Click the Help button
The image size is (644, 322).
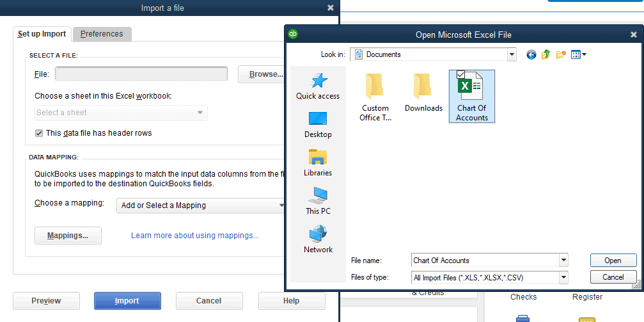coord(291,301)
